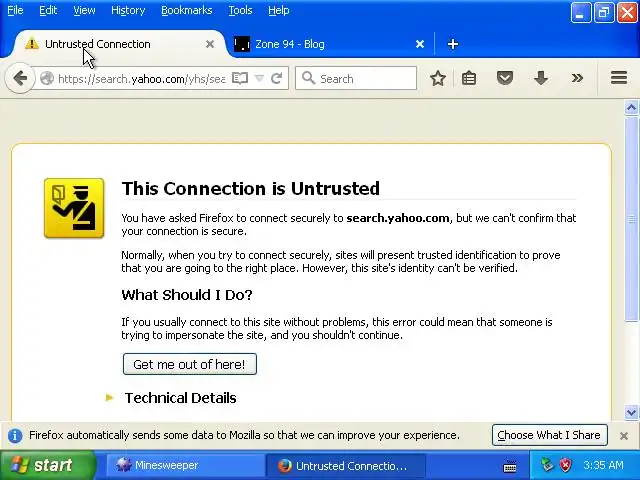The image size is (640, 480).
Task: Click the bold search.yahoo.com text
Action: (398, 218)
